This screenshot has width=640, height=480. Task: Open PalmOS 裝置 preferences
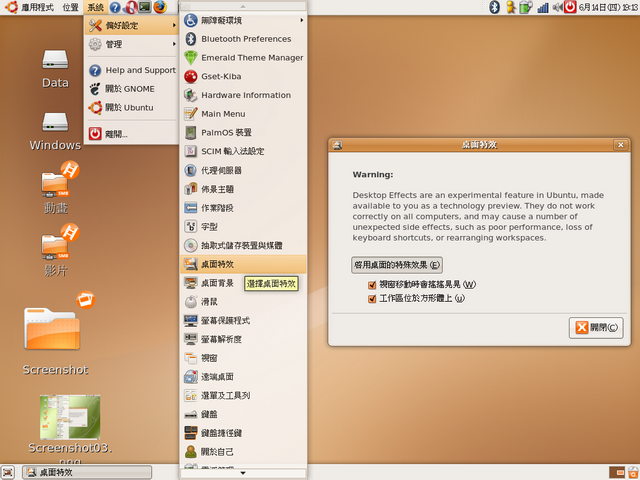(243, 133)
